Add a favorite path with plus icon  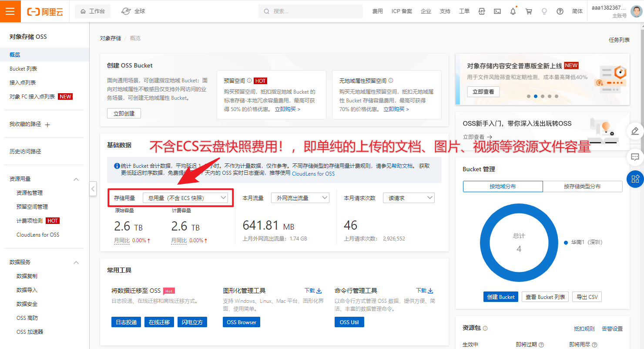pyautogui.click(x=47, y=125)
